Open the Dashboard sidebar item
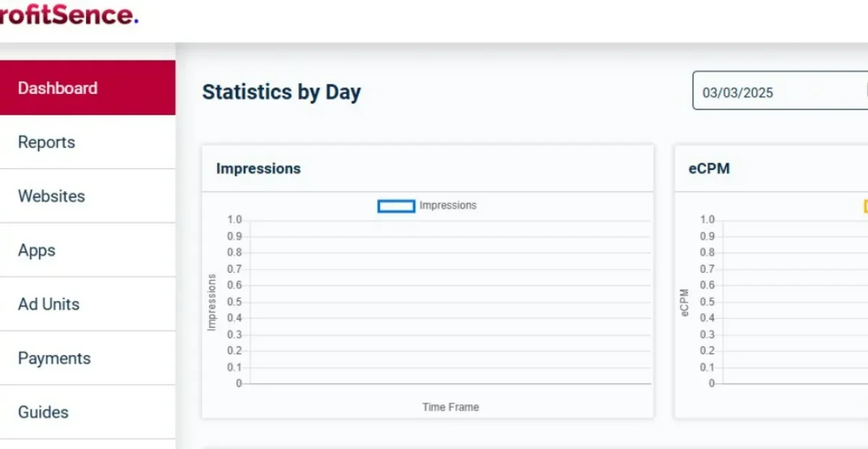Screen dimensions: 868x449 88,87
